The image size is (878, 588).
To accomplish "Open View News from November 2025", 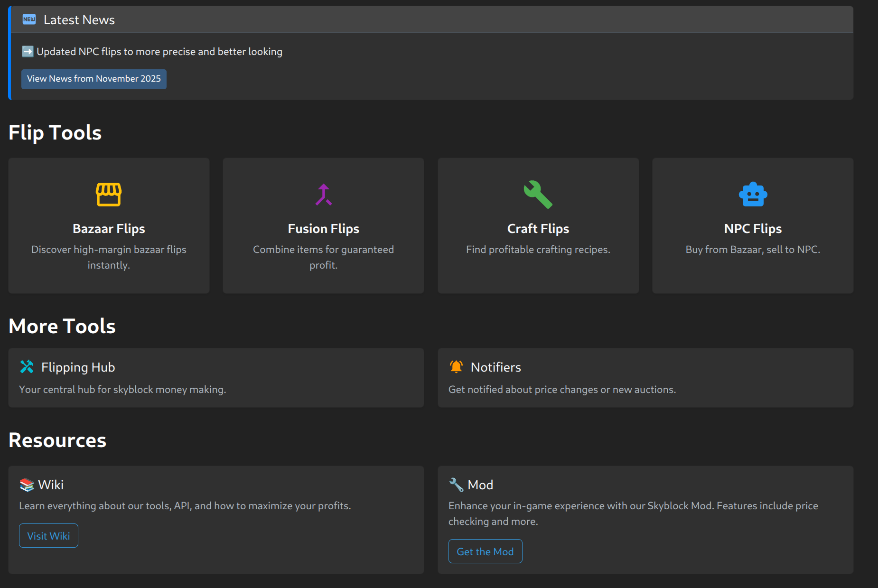I will pyautogui.click(x=94, y=79).
